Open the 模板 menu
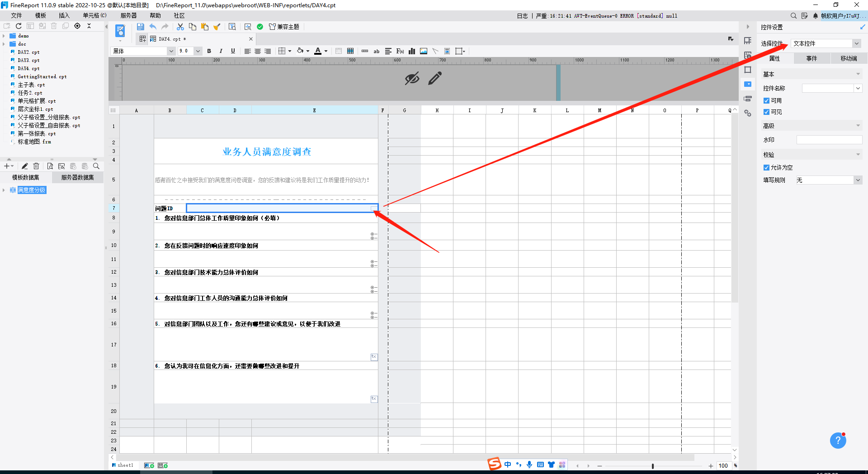868x474 pixels. [41, 15]
